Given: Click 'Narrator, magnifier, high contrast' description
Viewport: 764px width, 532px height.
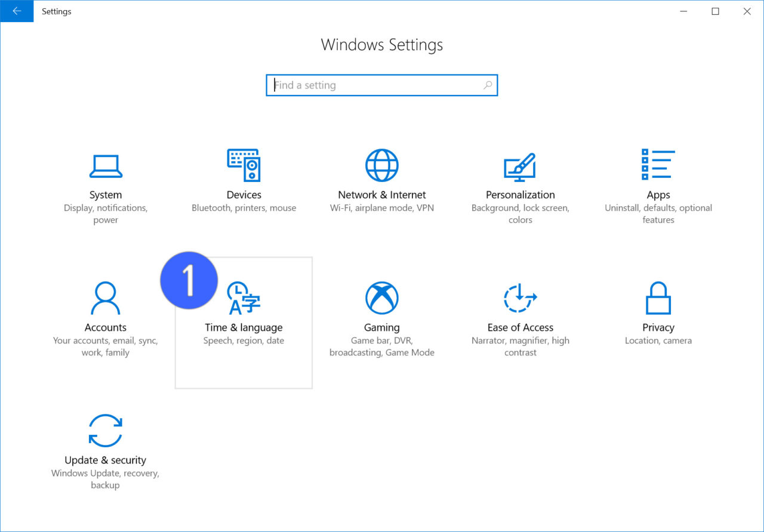Looking at the screenshot, I should [x=520, y=347].
